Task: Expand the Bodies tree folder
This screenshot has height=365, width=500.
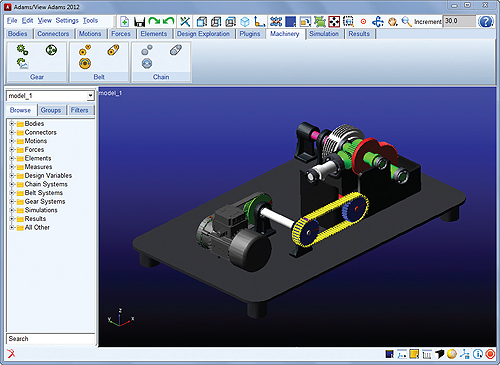Action: pyautogui.click(x=12, y=124)
